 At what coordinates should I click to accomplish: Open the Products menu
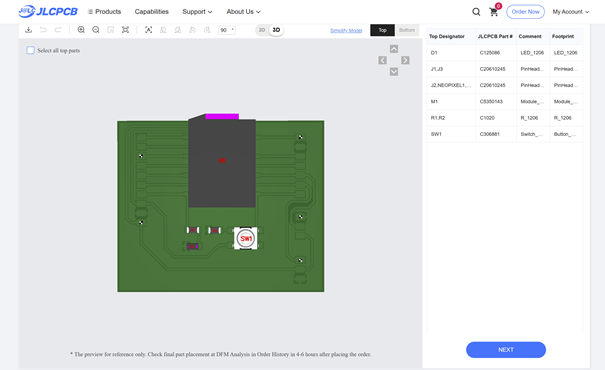coord(105,12)
